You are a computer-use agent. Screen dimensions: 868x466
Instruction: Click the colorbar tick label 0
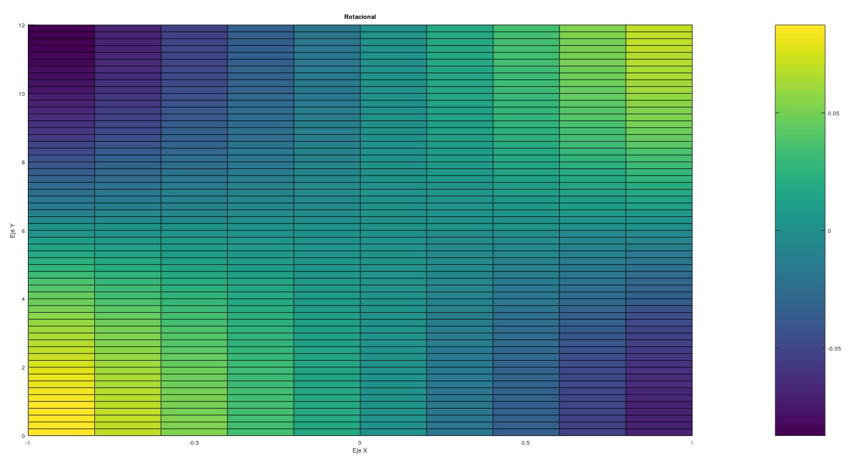click(x=829, y=231)
